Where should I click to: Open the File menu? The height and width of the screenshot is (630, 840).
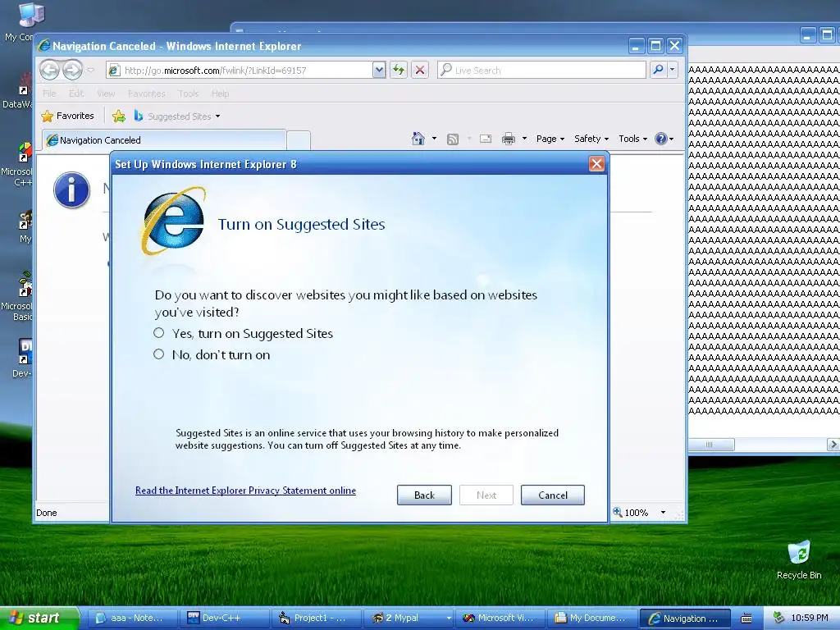[x=49, y=94]
